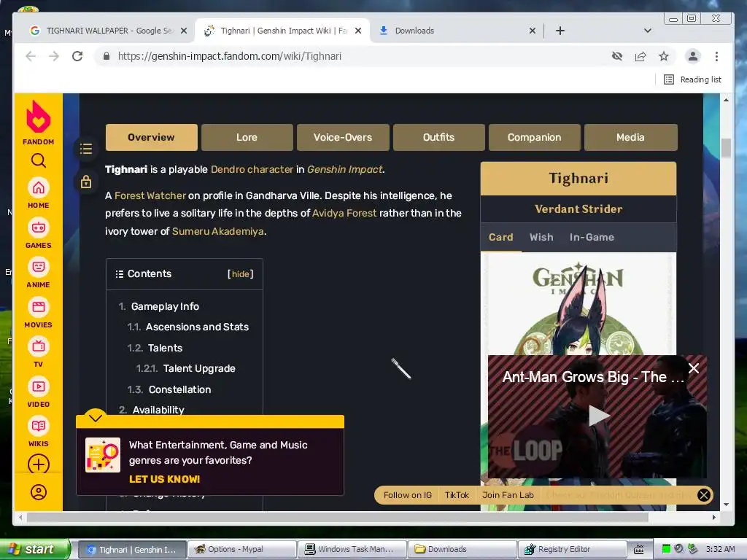Dismiss the bottom social bar with X
747x560 pixels.
click(704, 495)
